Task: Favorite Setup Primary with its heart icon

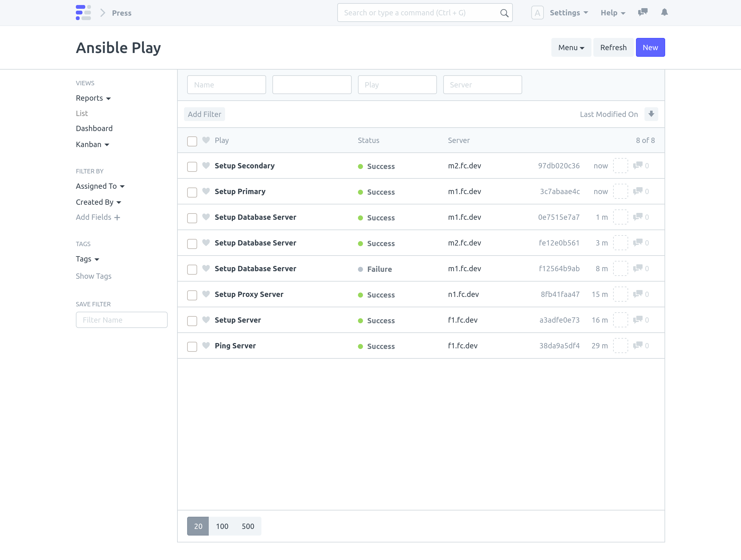Action: [x=206, y=192]
